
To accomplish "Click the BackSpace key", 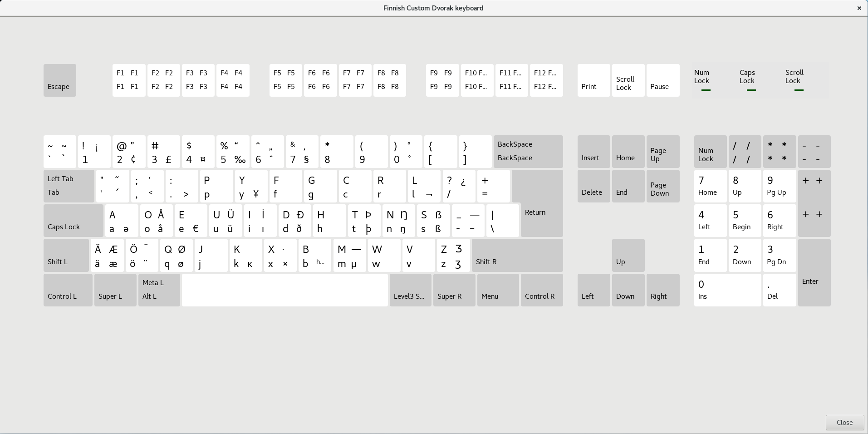I will 528,152.
